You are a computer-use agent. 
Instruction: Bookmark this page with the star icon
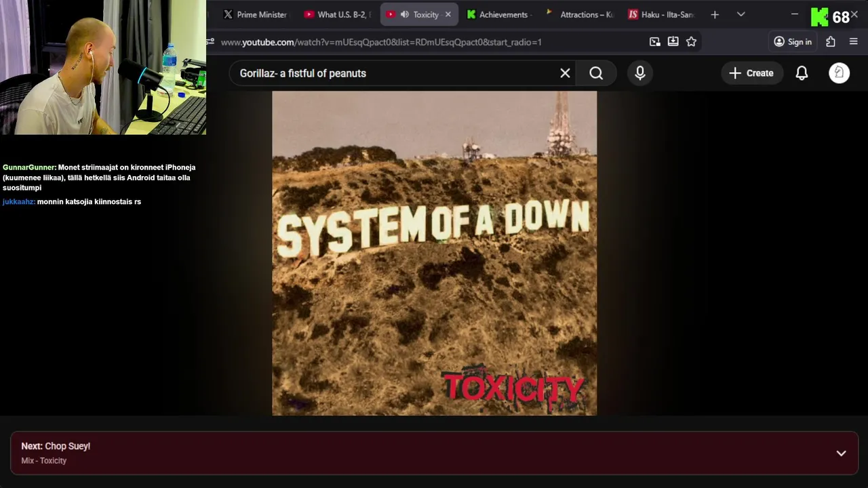[691, 42]
